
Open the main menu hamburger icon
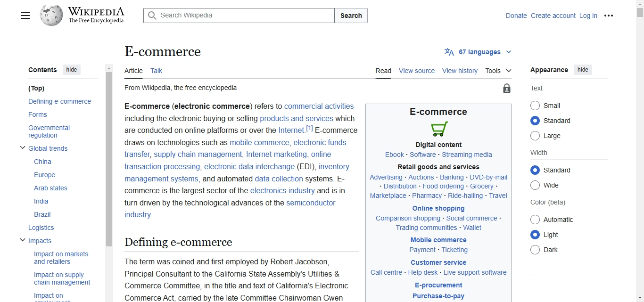25,16
